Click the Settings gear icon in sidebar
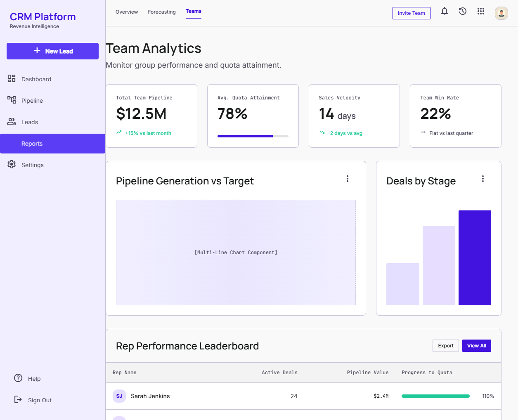 tap(12, 165)
